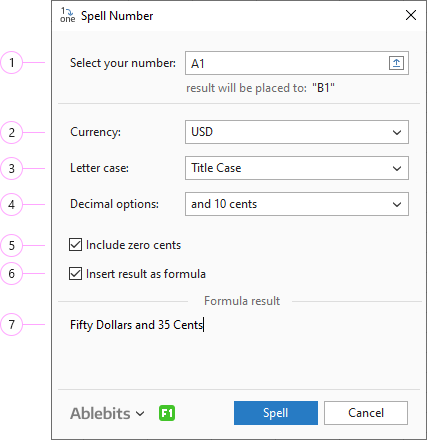Click annotation circle number 2
This screenshot has width=427, height=440.
click(x=12, y=132)
